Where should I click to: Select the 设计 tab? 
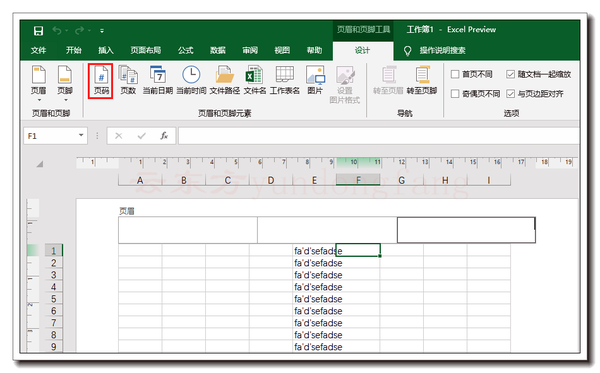(362, 50)
